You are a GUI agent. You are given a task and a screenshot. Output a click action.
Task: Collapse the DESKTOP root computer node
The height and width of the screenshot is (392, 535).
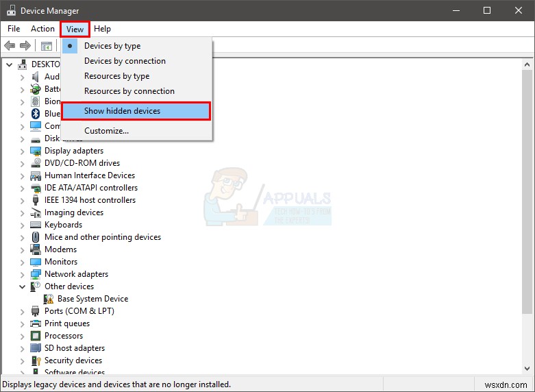9,64
